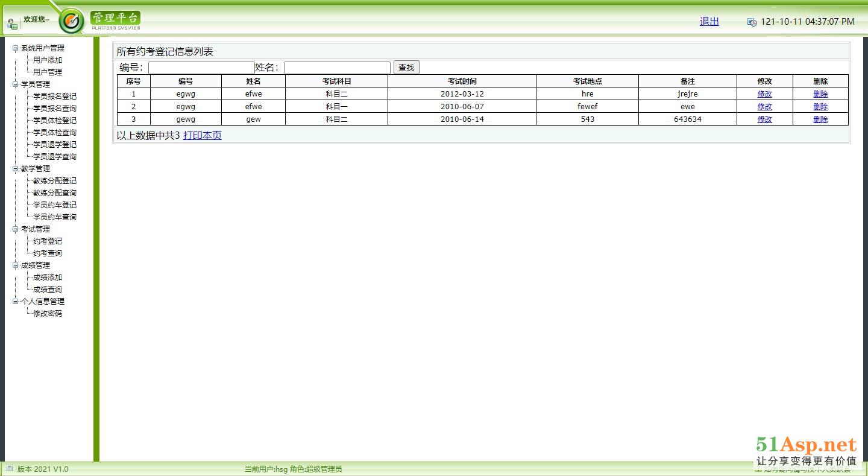Toggle the 考试管理 expand box
Image resolution: width=868 pixels, height=476 pixels.
click(x=16, y=229)
